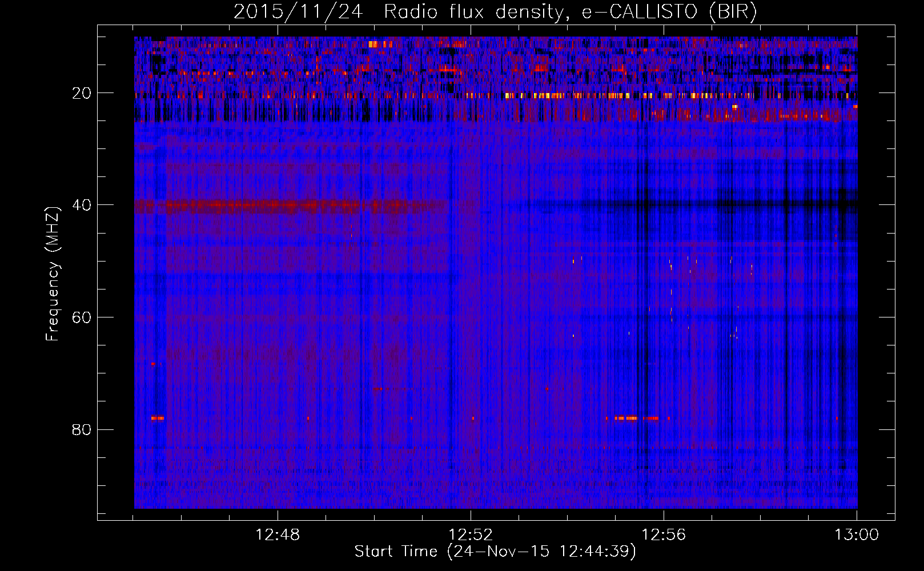
Task: Click the 40 MHz frequency tick label
Action: pos(82,205)
